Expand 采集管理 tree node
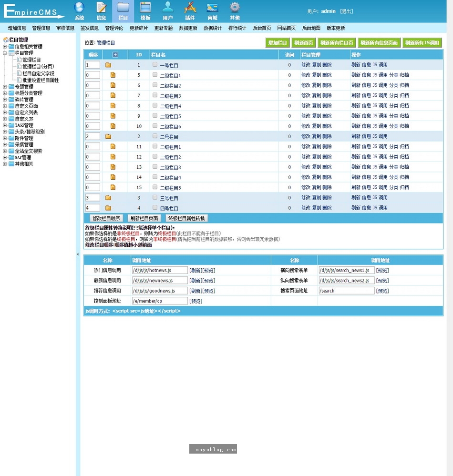Viewport: 453px width, 476px height. pos(5,144)
